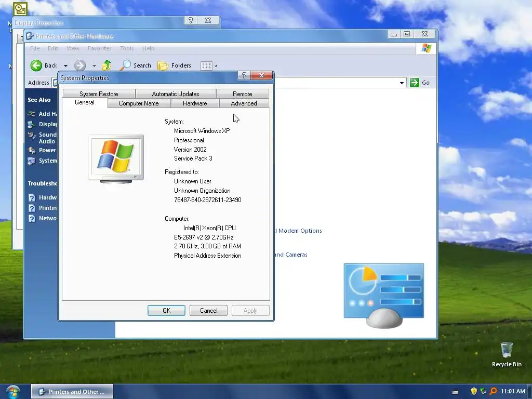Click the security shield tray icon
Viewport: 532px width, 399px height.
(474, 391)
